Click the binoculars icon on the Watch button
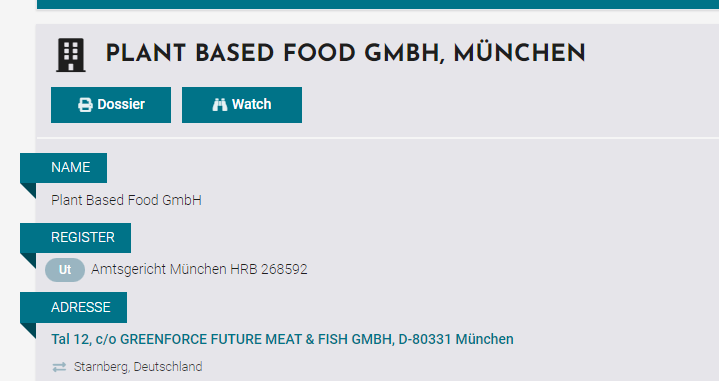This screenshot has width=719, height=381. [220, 105]
